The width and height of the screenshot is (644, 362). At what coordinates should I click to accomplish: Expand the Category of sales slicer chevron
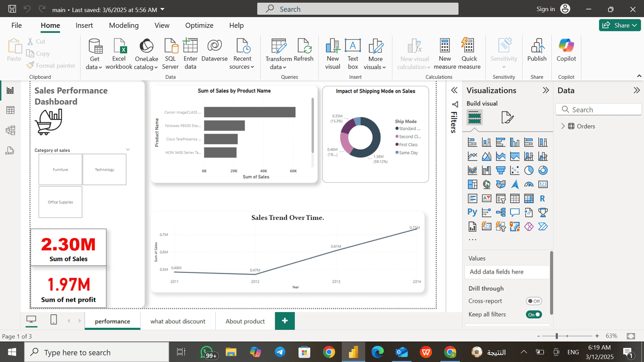click(x=128, y=150)
